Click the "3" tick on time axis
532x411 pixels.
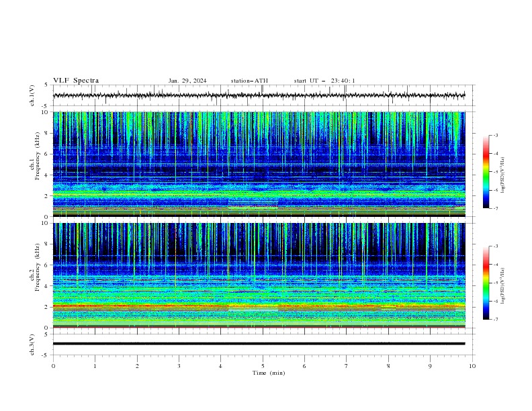(x=179, y=366)
